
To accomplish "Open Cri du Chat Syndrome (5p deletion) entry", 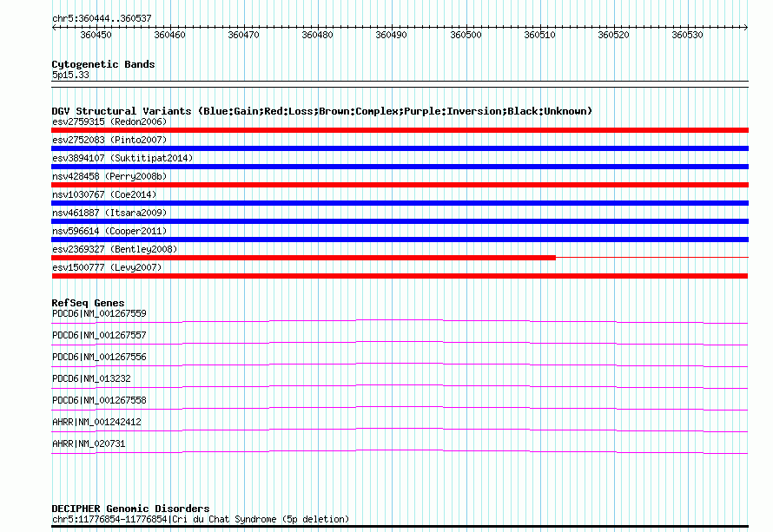I will pos(201,519).
